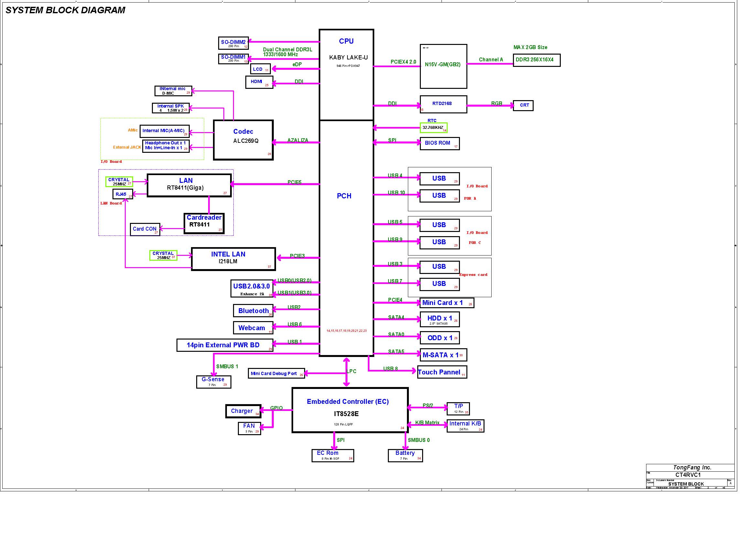
Task: Select the "PCIE5" bus label
Action: [294, 182]
